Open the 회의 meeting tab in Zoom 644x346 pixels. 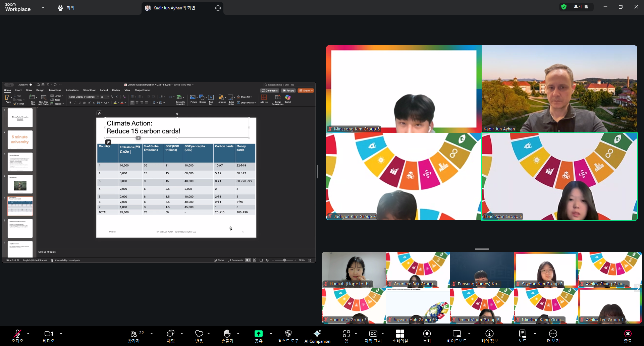pos(66,8)
